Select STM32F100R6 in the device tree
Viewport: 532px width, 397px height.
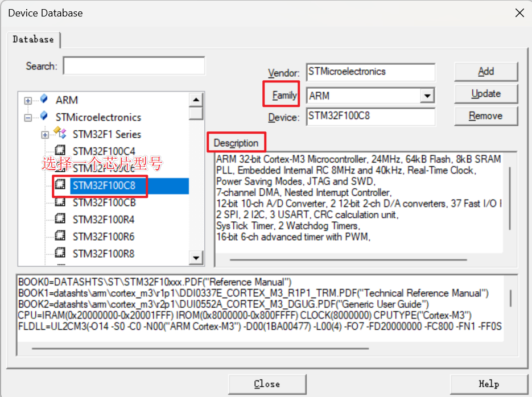coord(104,237)
